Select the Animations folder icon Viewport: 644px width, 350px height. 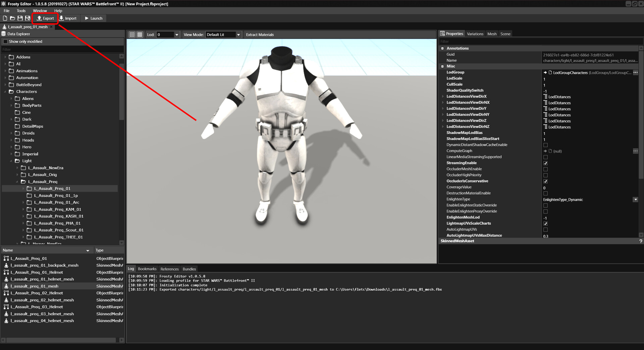click(x=11, y=71)
